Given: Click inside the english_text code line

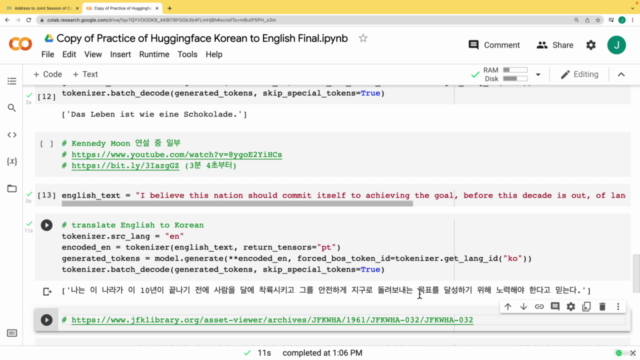Looking at the screenshot, I should pos(343,196).
